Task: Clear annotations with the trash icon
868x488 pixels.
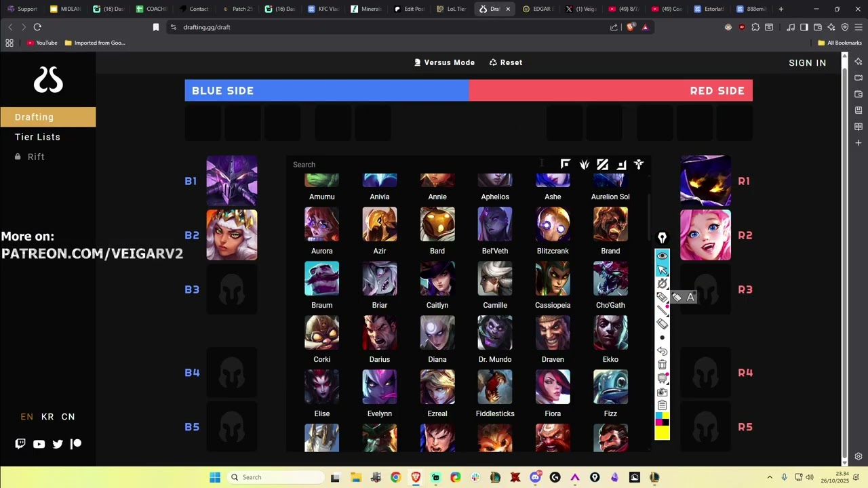Action: (x=663, y=365)
